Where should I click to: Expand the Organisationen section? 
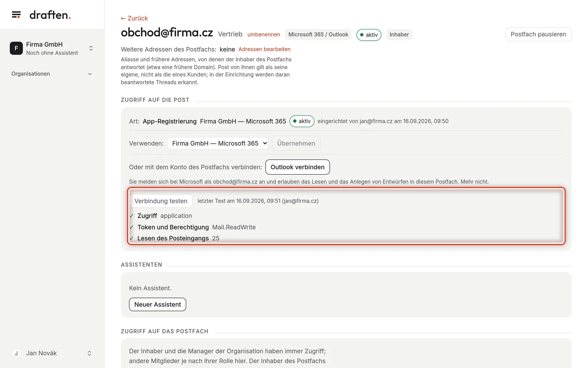(52, 74)
